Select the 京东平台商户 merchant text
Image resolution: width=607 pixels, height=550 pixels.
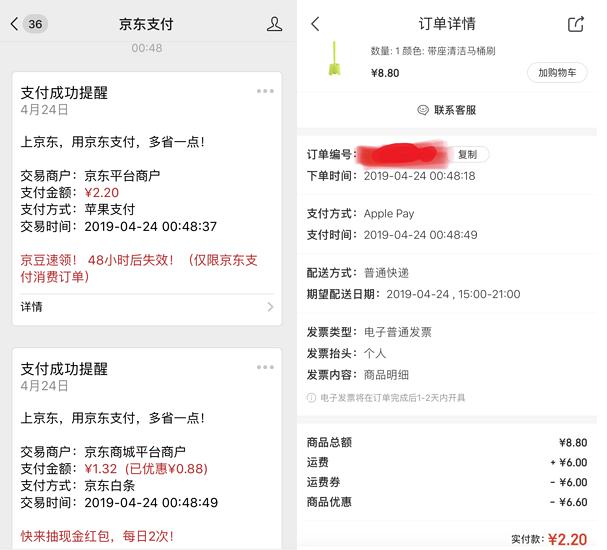[122, 176]
